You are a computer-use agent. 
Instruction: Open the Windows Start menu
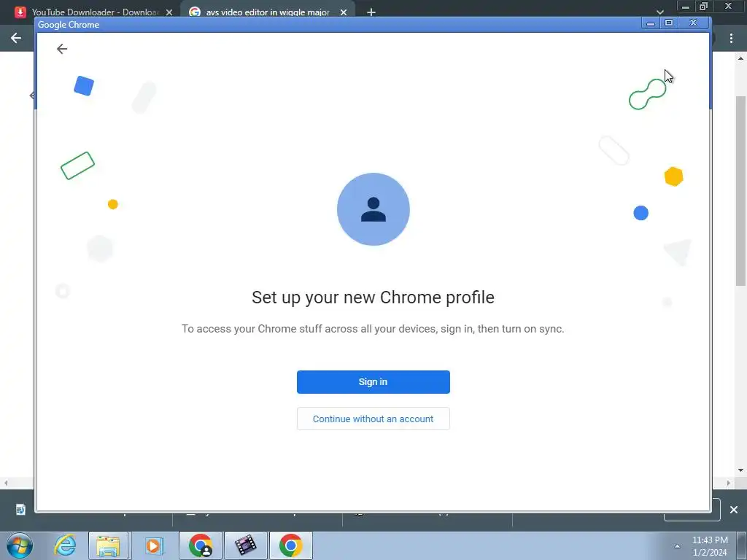click(x=20, y=545)
